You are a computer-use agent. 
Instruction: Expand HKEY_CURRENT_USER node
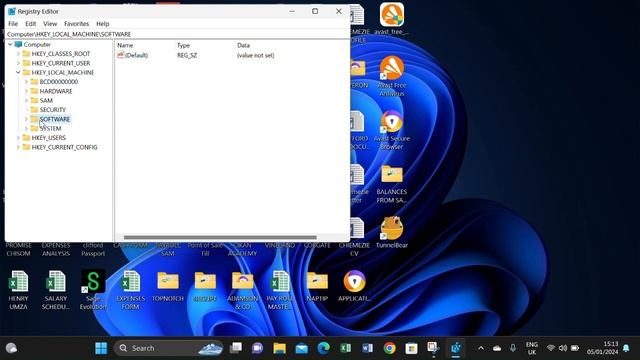(x=18, y=63)
